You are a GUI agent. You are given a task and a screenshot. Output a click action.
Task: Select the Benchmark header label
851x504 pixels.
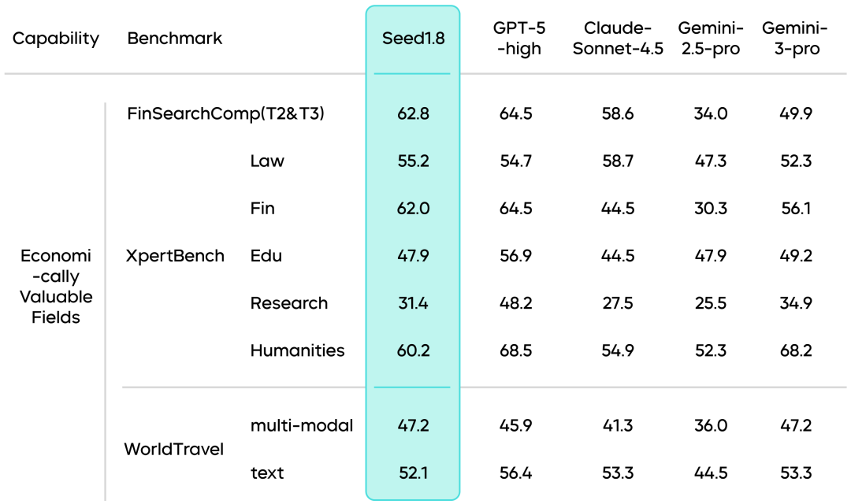coord(175,38)
